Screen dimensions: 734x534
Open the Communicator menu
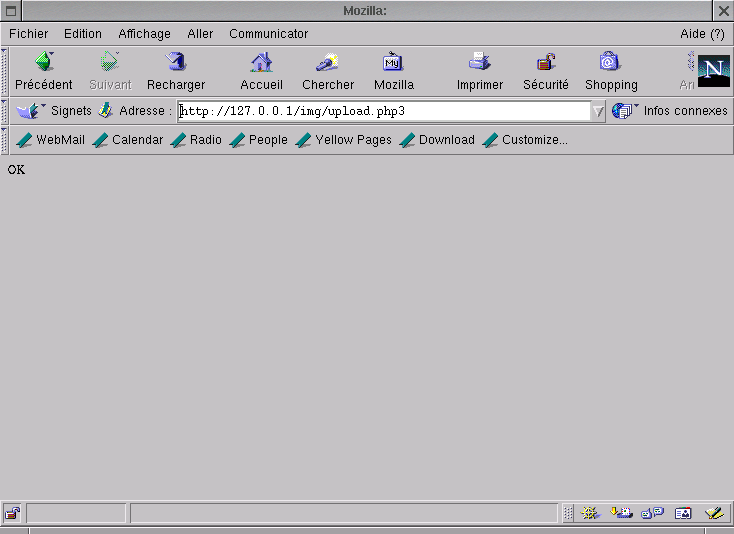pos(268,34)
